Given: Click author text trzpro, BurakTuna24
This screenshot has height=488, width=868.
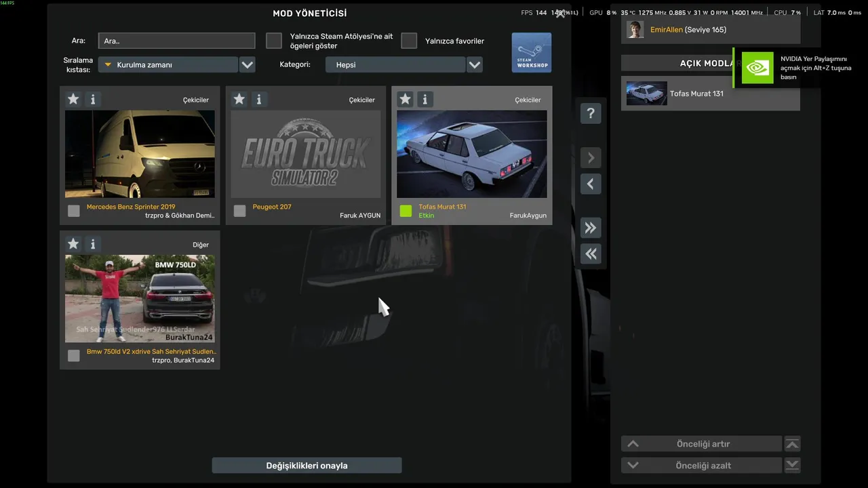Looking at the screenshot, I should (183, 361).
